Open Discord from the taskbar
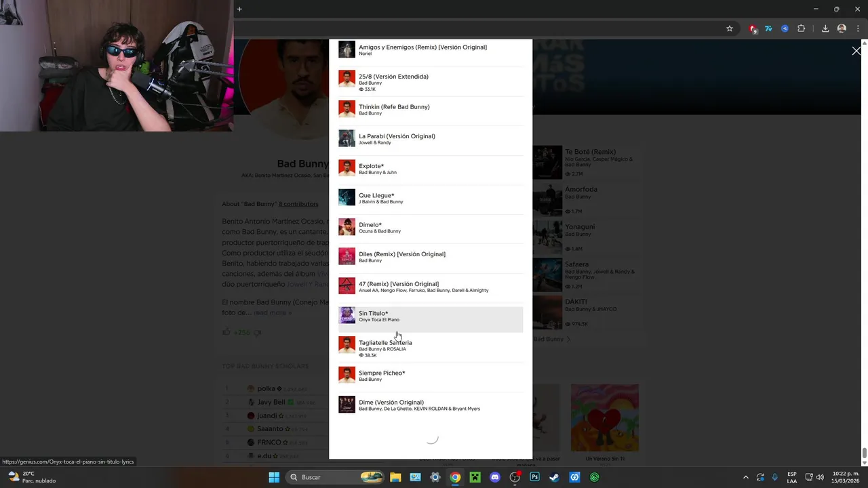Screen dimensions: 868x488 495,477
